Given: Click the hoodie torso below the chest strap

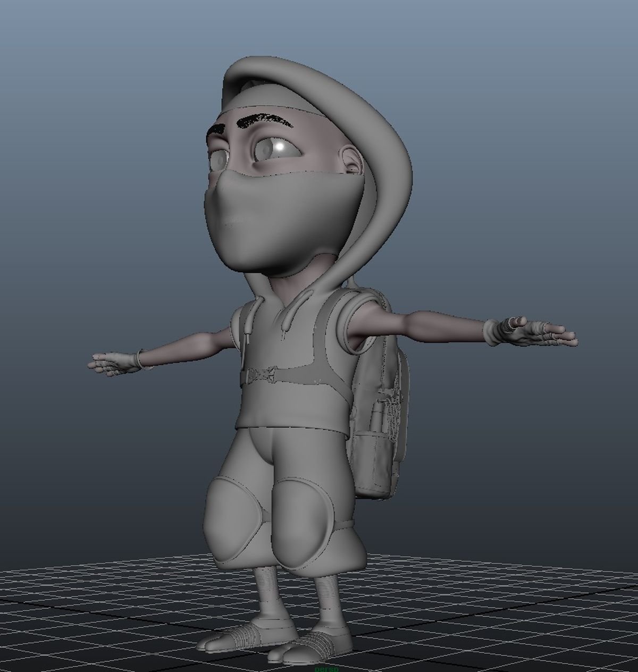Looking at the screenshot, I should pos(292,404).
